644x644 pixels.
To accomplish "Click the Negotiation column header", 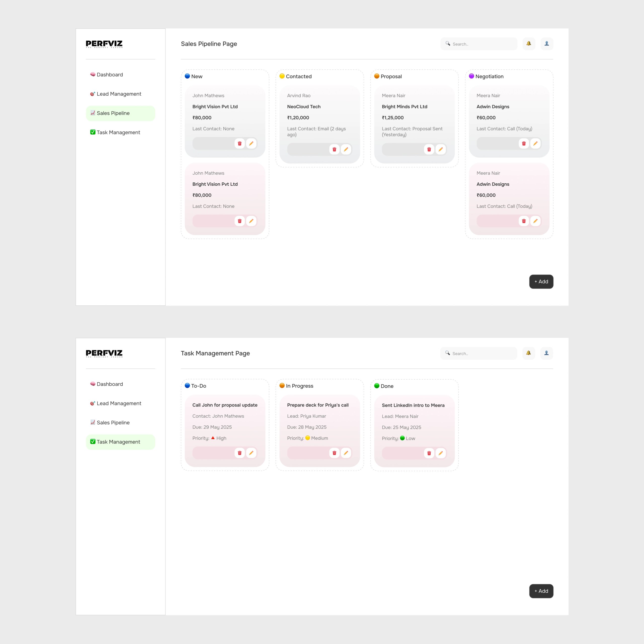I will click(489, 76).
